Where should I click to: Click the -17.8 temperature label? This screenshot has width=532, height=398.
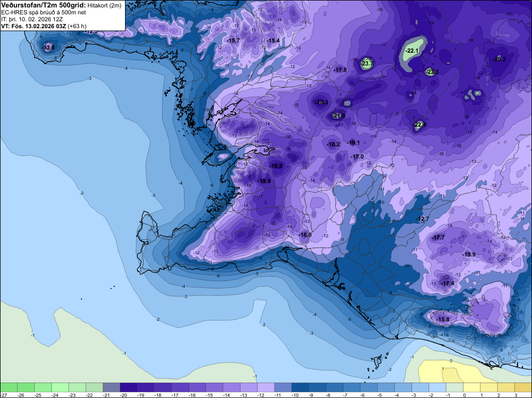click(340, 70)
